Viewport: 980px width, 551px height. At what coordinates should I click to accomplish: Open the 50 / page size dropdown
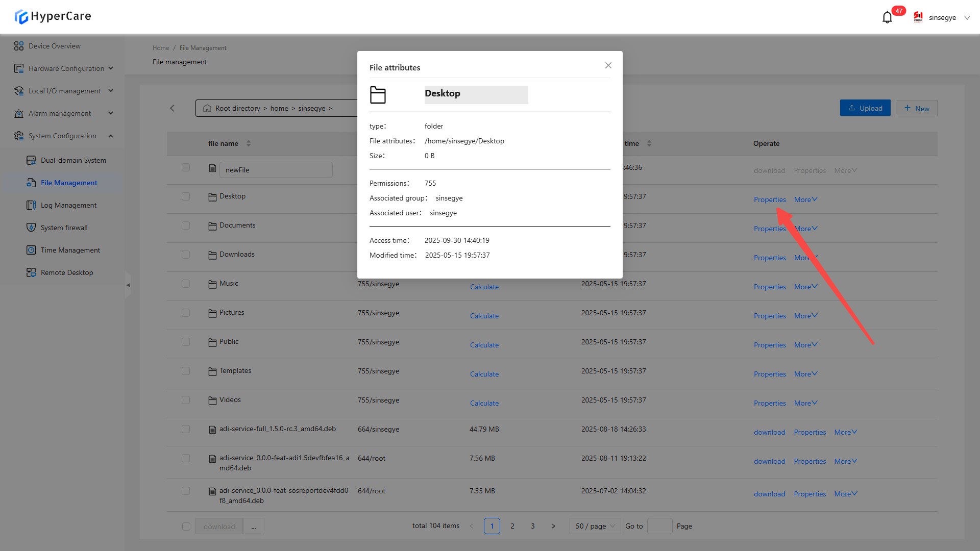[x=595, y=526]
